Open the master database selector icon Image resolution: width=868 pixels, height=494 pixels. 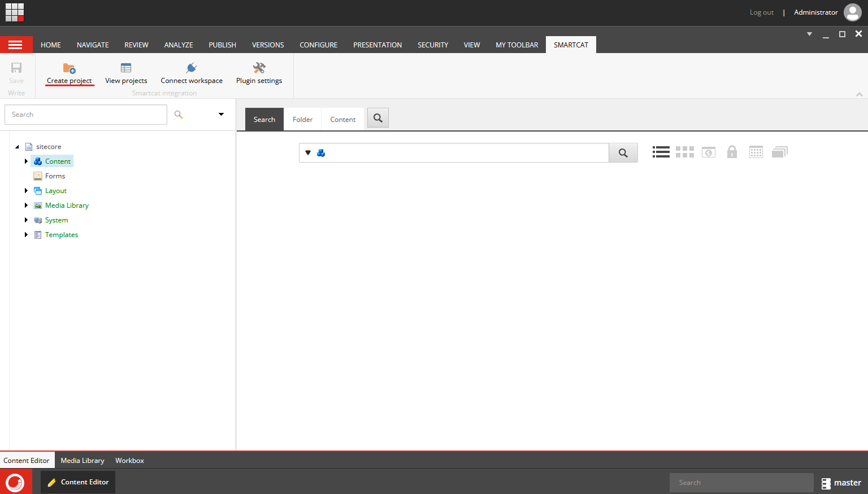[x=826, y=483]
